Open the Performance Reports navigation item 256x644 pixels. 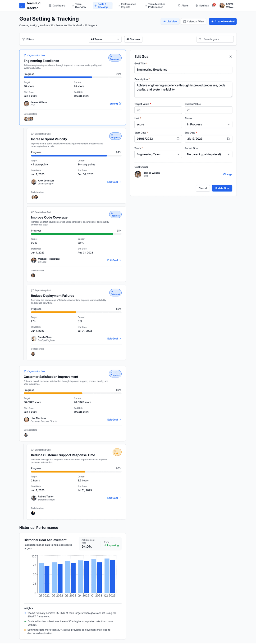coord(127,5)
